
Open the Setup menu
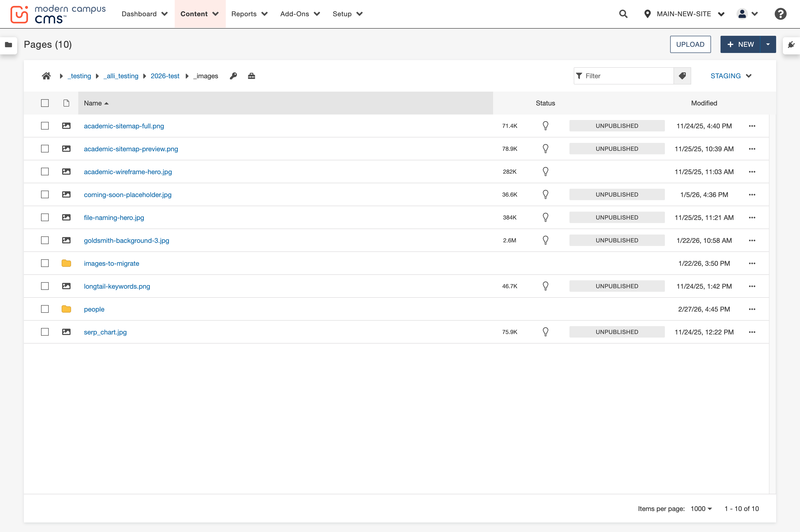(347, 14)
